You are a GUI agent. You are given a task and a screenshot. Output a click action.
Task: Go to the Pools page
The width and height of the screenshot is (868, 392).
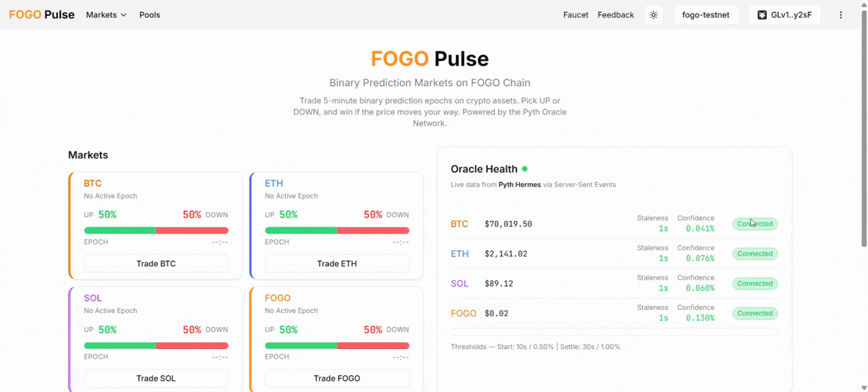[x=149, y=15]
